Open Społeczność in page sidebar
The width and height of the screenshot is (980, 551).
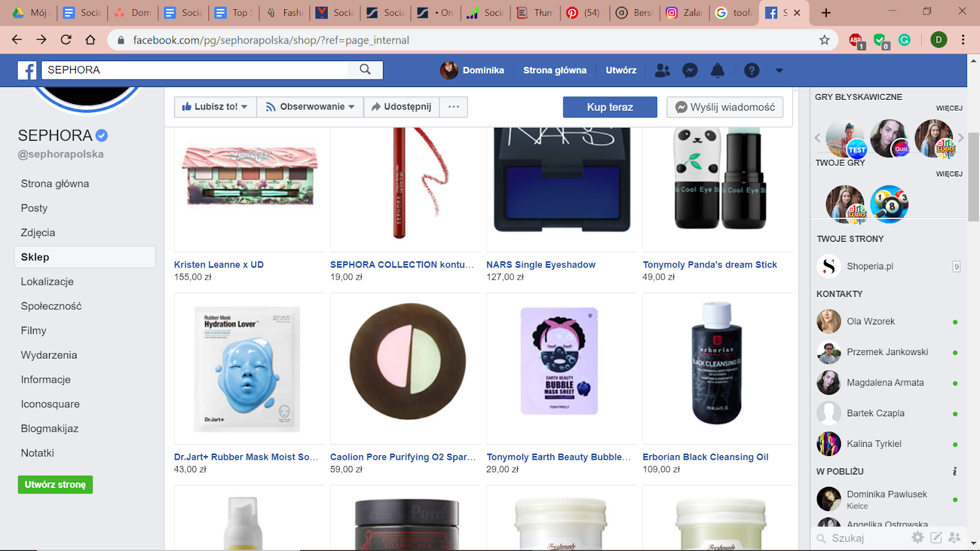click(51, 306)
